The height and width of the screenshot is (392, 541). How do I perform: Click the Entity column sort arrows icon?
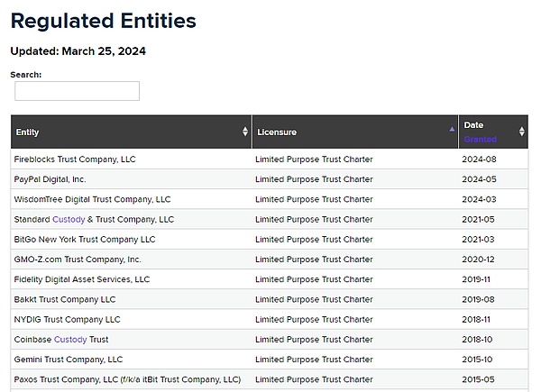[x=245, y=132]
